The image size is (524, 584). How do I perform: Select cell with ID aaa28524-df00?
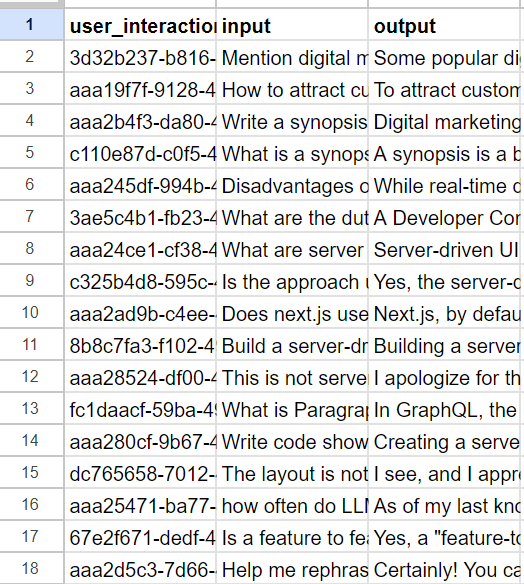[140, 377]
